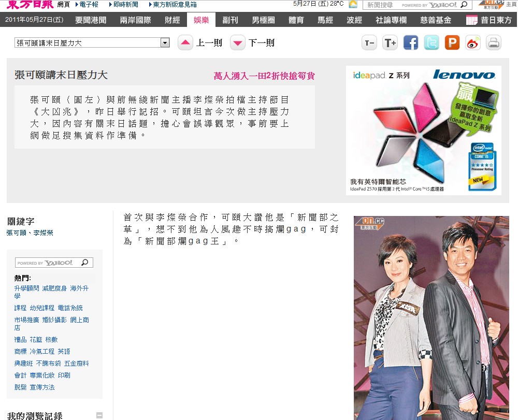Screen dimensions: 518x420
Task: Open 馬經 section
Action: (x=325, y=20)
